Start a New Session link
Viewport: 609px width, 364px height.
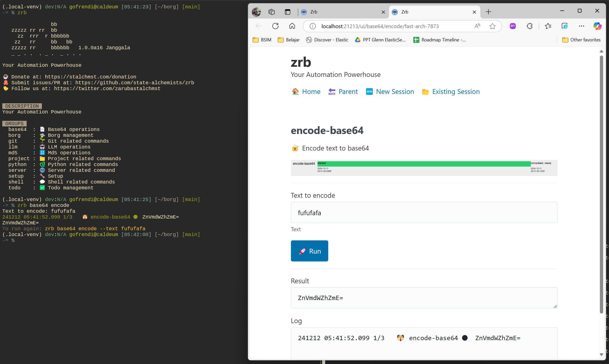395,92
